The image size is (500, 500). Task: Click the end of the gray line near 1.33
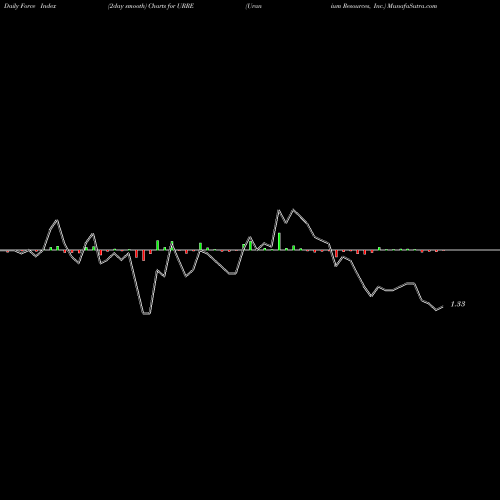click(443, 307)
